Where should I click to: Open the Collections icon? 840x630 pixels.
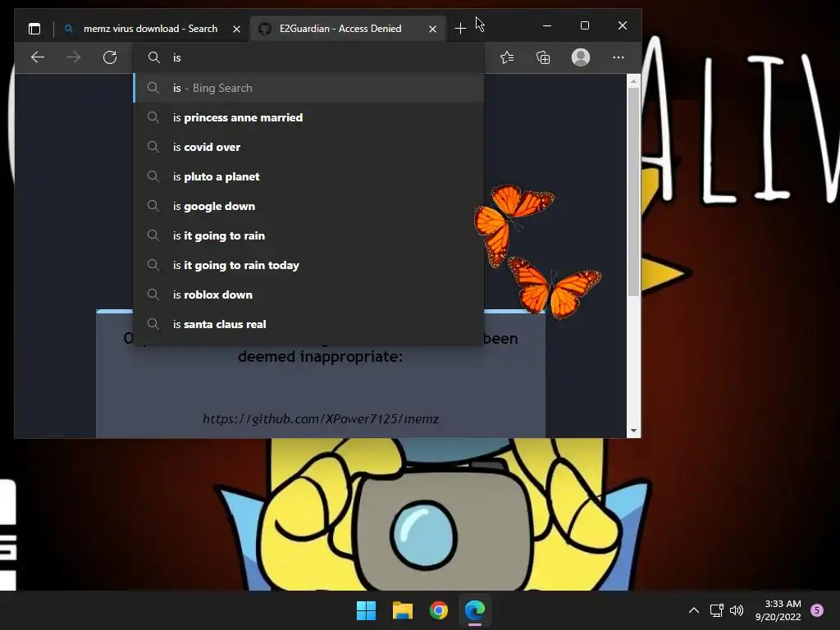pos(543,57)
